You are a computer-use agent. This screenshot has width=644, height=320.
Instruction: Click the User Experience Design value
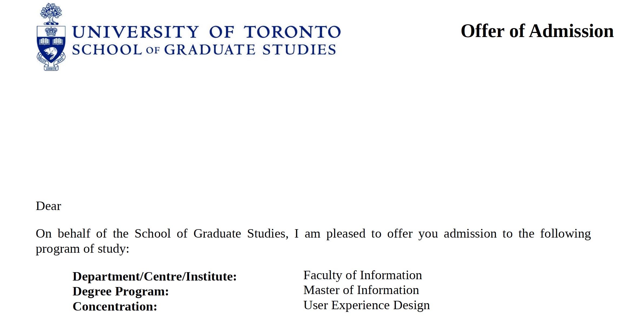[367, 305]
